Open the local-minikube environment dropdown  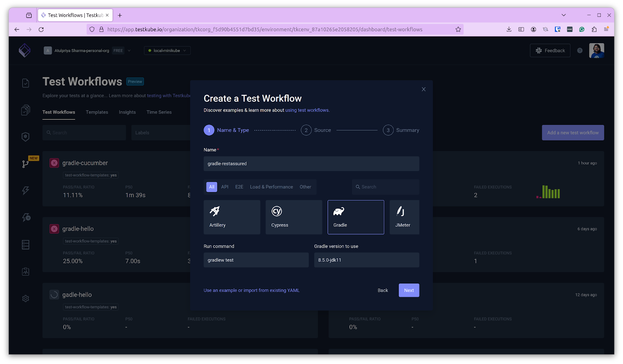[167, 51]
